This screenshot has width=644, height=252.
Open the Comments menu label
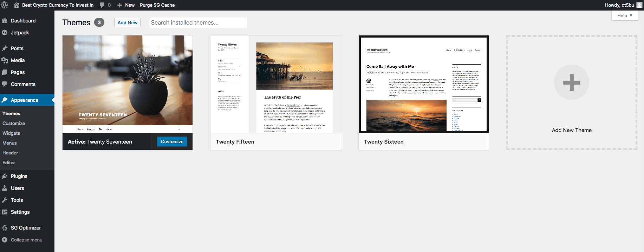pos(23,84)
